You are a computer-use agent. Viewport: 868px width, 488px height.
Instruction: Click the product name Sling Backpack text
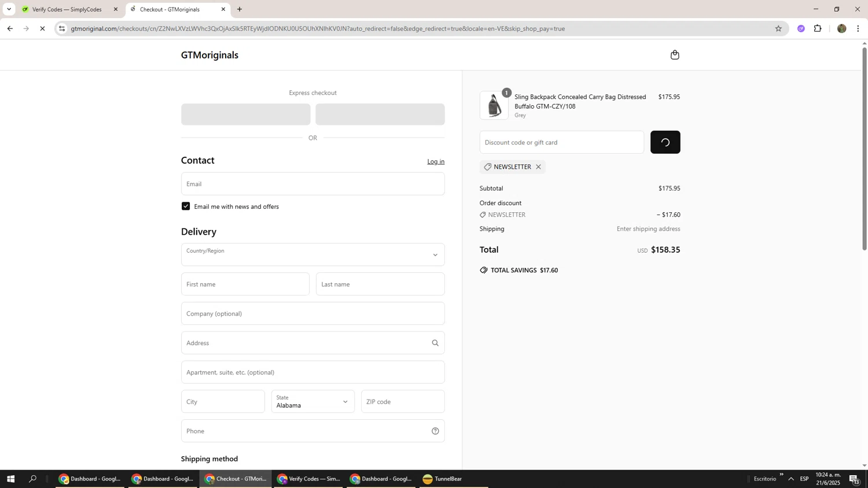[580, 102]
